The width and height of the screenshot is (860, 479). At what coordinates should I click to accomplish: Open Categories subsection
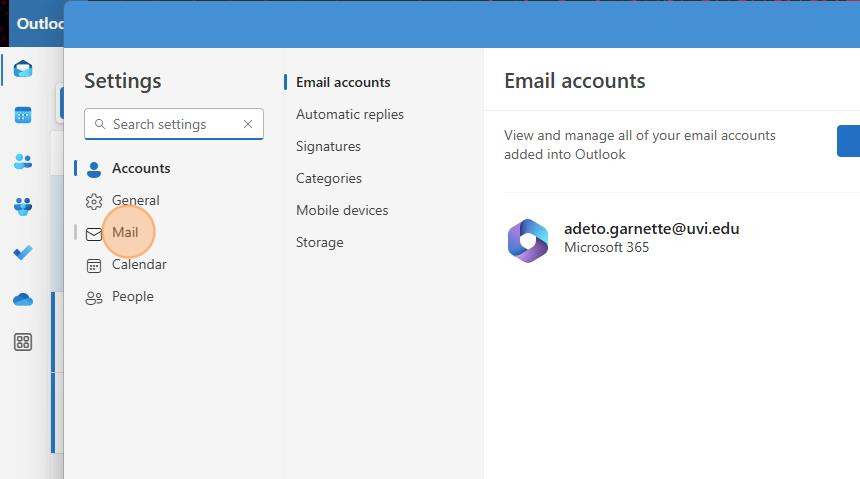[x=329, y=178]
